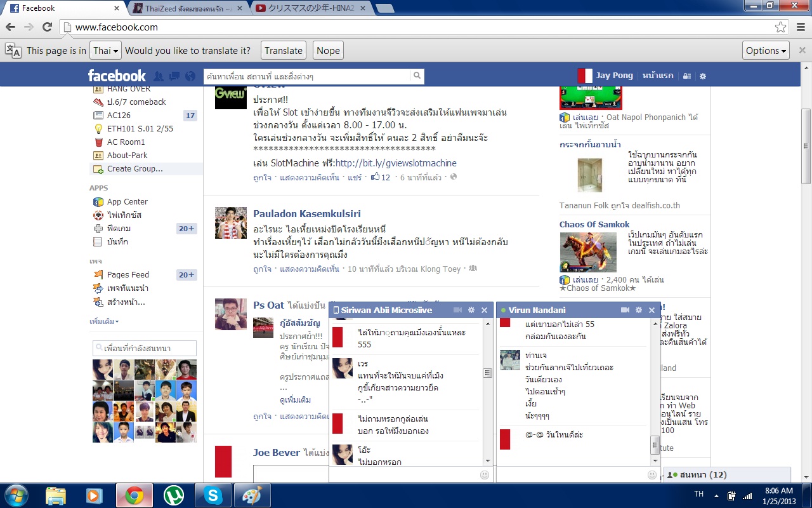Viewport: 812px width, 508px height.
Task: Click the Facebook search magnifier button
Action: [417, 76]
